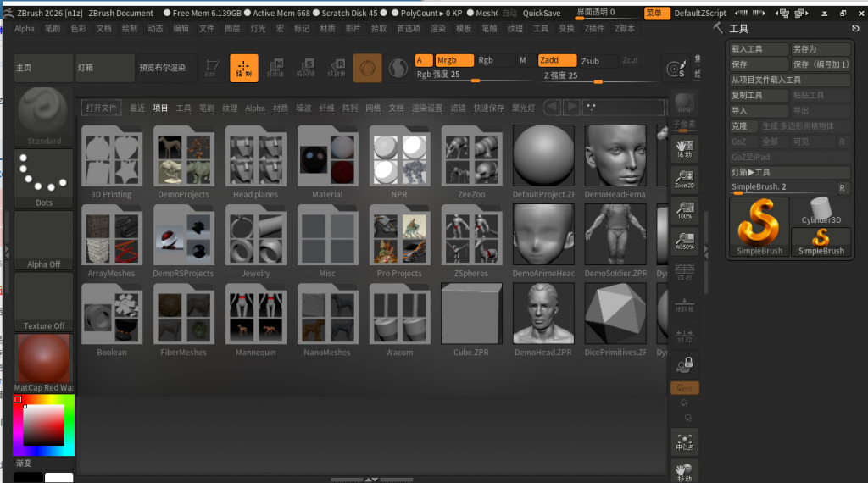
Task: Click the LightBox next-page arrow
Action: point(571,108)
